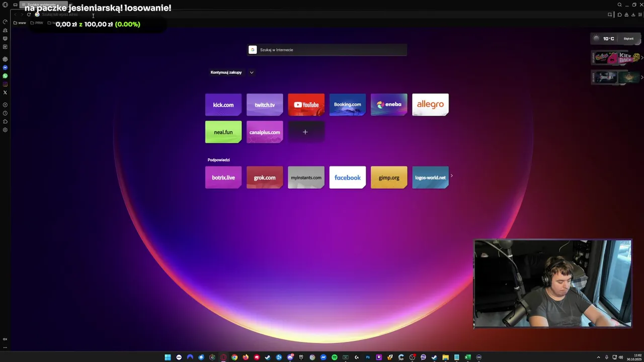Open History clock sidebar icon
This screenshot has height=362, width=644.
[x=5, y=113]
